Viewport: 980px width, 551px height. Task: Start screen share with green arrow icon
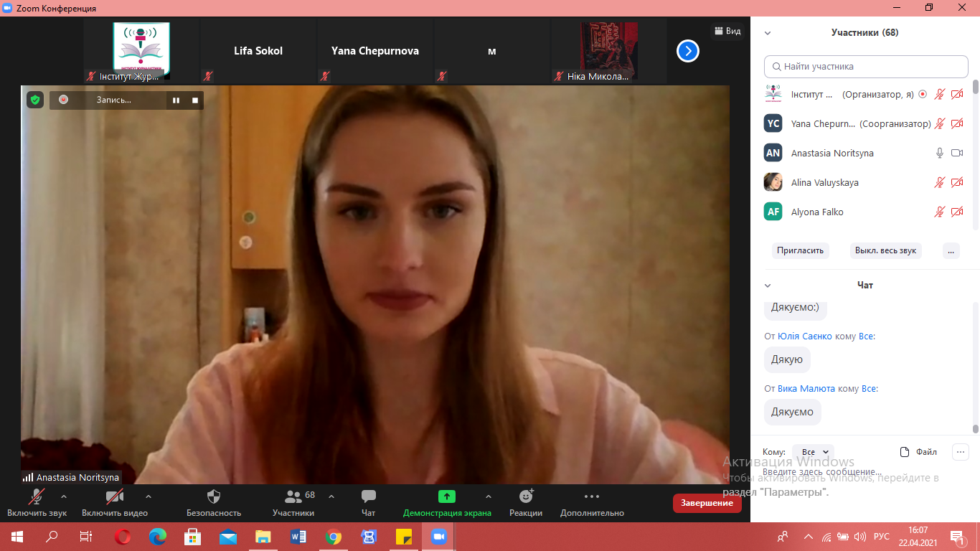click(447, 496)
